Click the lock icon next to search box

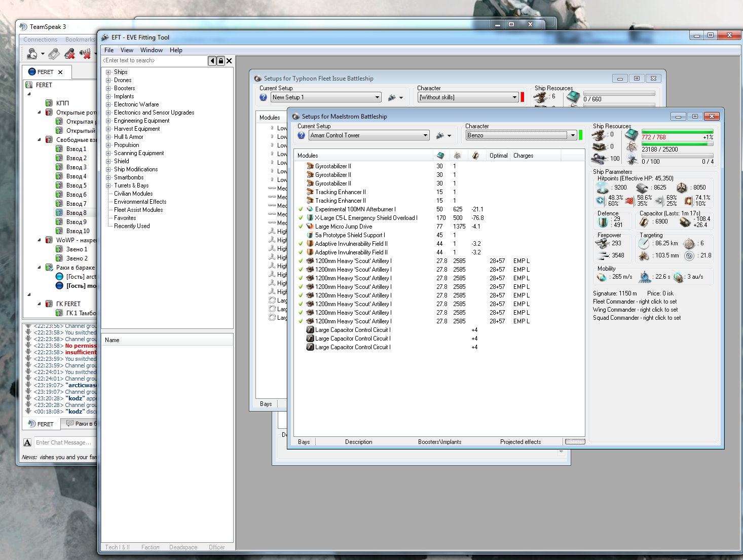[220, 61]
